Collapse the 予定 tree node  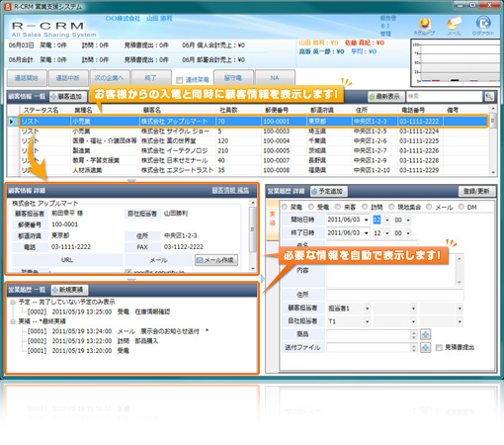13,302
